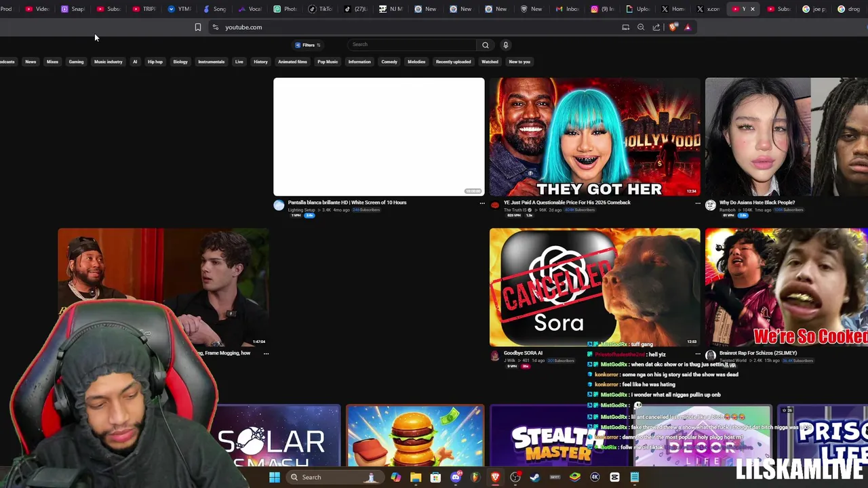Open CapCut from the taskbar

point(614,477)
